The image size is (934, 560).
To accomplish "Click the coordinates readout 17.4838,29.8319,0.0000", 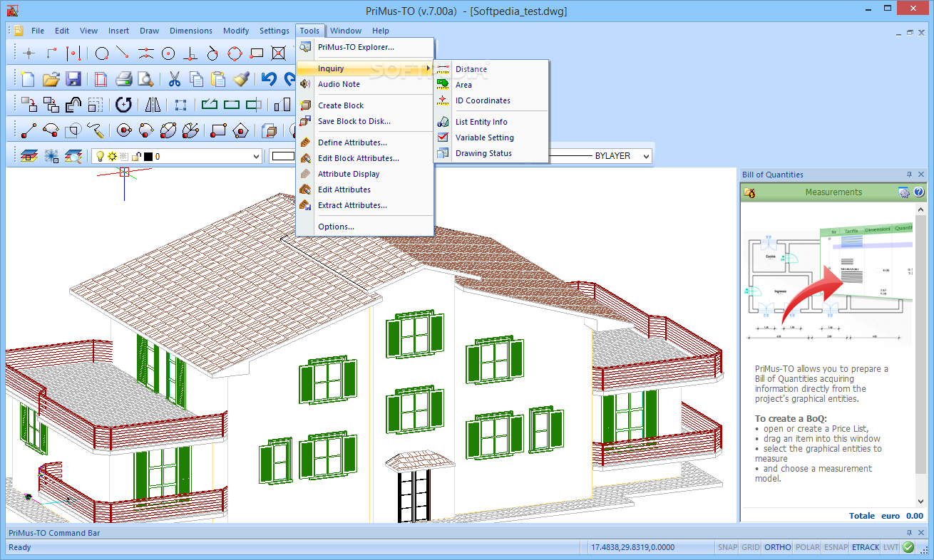I will pos(633,547).
